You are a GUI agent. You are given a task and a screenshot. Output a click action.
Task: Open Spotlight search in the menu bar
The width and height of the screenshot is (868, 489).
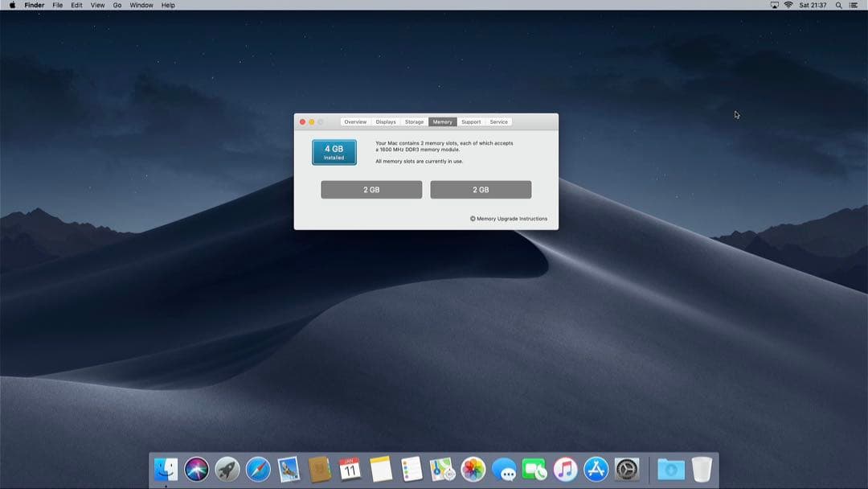point(838,5)
